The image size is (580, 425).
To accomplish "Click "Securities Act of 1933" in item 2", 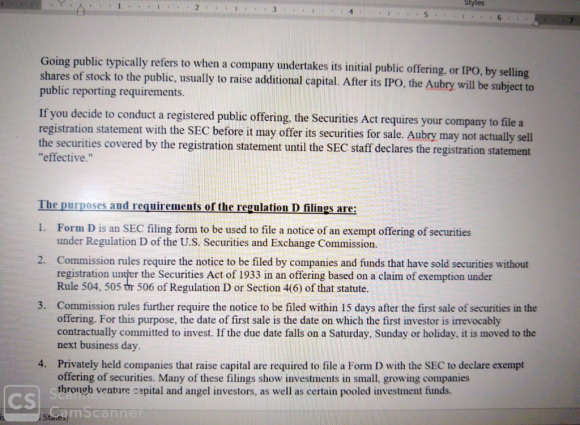I will [x=209, y=274].
